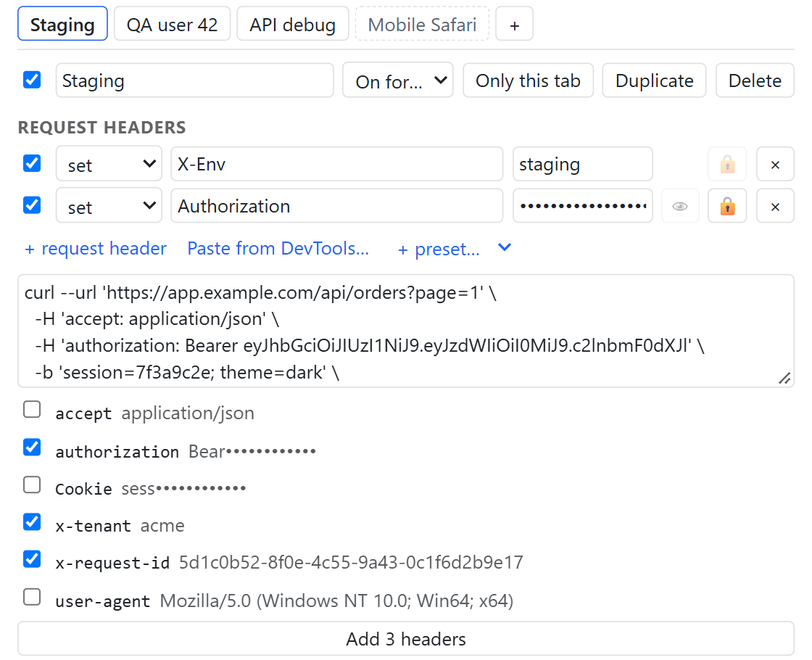Check the Cookie session checkbox
Image resolution: width=812 pixels, height=660 pixels.
[32, 485]
